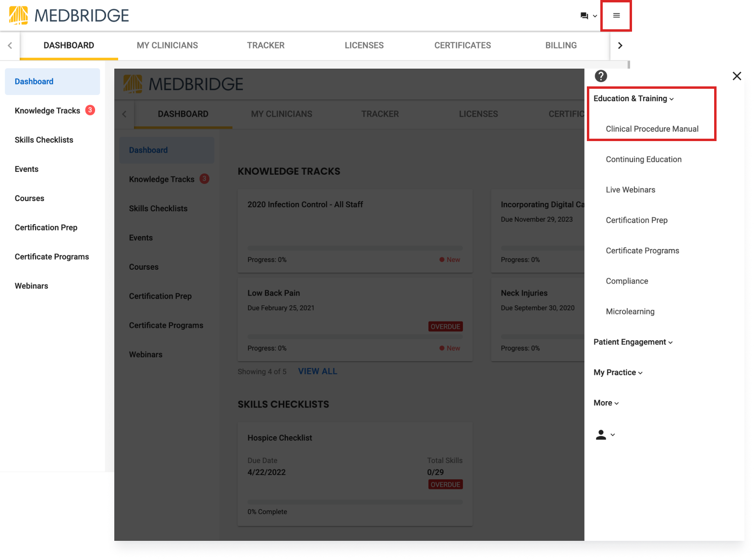Open Live Webinars menu item
The height and width of the screenshot is (560, 754).
click(630, 190)
